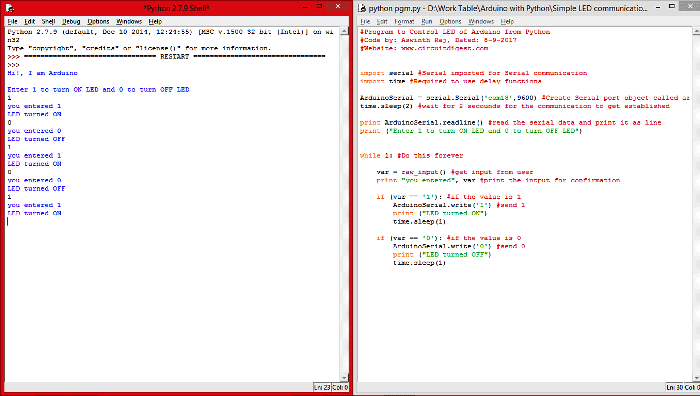
Task: Minimize the python pgm.py editor window
Action: coord(658,7)
